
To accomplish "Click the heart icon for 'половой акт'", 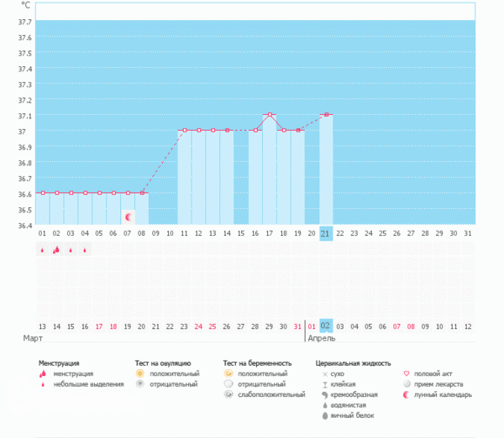I will click(407, 373).
